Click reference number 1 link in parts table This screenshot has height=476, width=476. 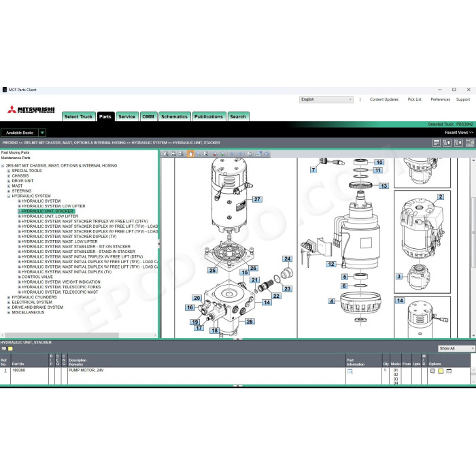coord(5,371)
